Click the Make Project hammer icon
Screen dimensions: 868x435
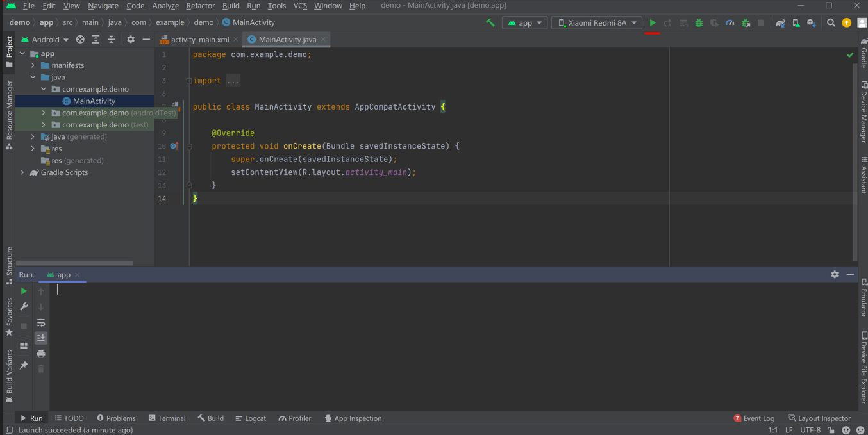(490, 23)
